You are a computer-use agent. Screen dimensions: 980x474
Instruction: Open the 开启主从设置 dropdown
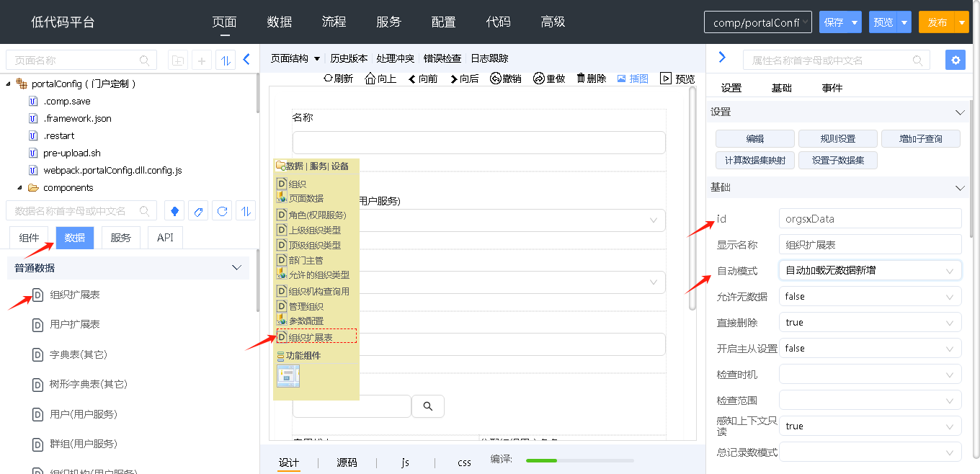(870, 348)
